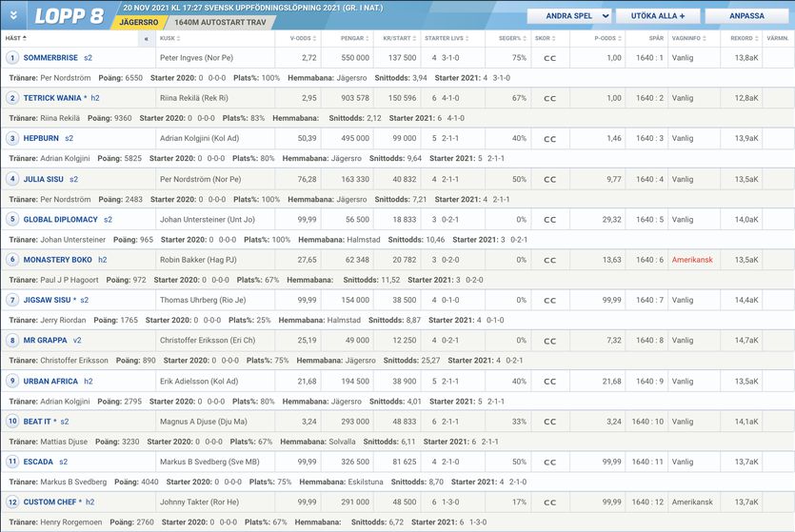Image resolution: width=795 pixels, height=532 pixels.
Task: Open horse Tetrick Wania details
Action: pos(52,98)
